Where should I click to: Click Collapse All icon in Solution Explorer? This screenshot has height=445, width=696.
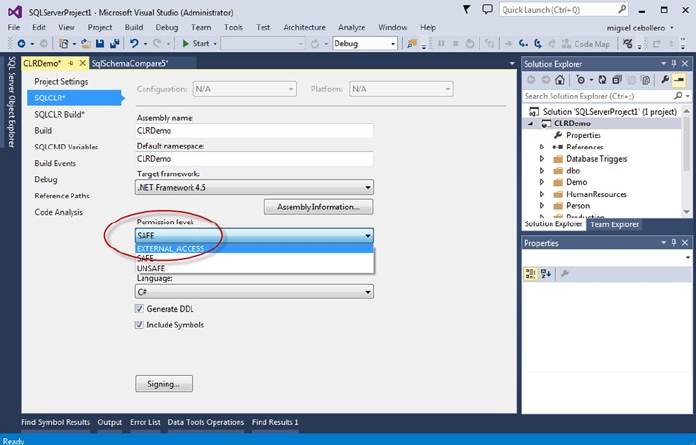(617, 80)
